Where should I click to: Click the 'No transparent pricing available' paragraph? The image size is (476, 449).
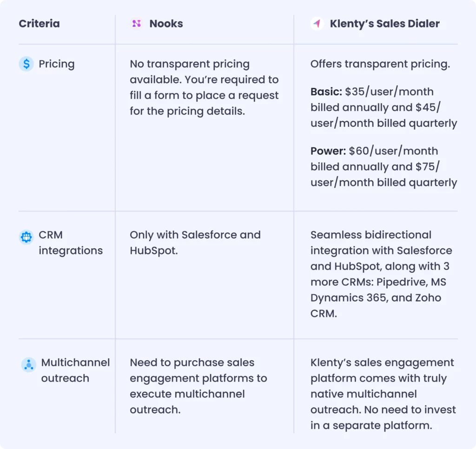[205, 87]
